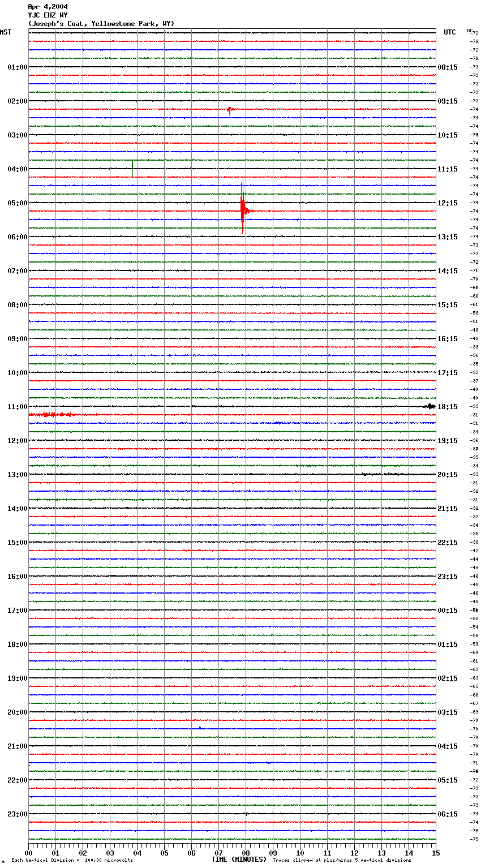Click the 14:15 UTC time label
481x868 pixels.
pyautogui.click(x=448, y=271)
